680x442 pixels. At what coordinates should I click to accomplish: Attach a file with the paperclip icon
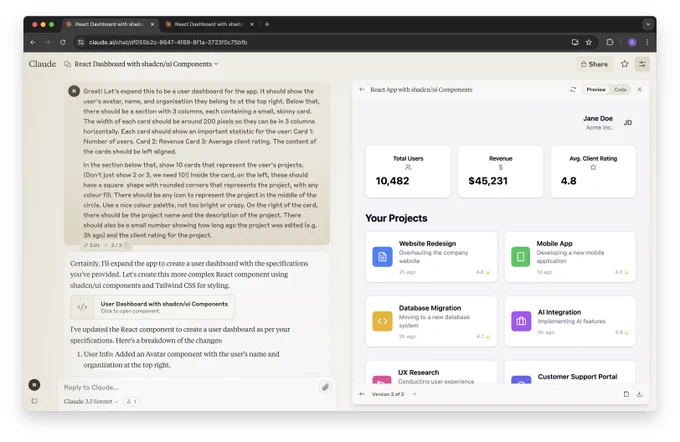click(325, 387)
